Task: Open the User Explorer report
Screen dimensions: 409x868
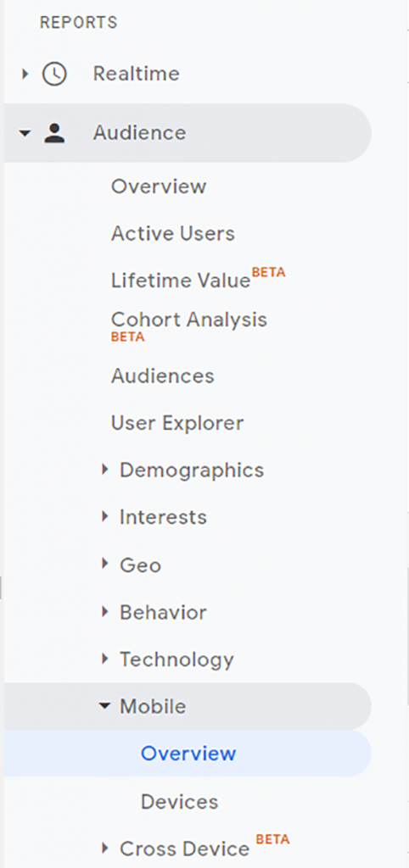Action: 177,424
